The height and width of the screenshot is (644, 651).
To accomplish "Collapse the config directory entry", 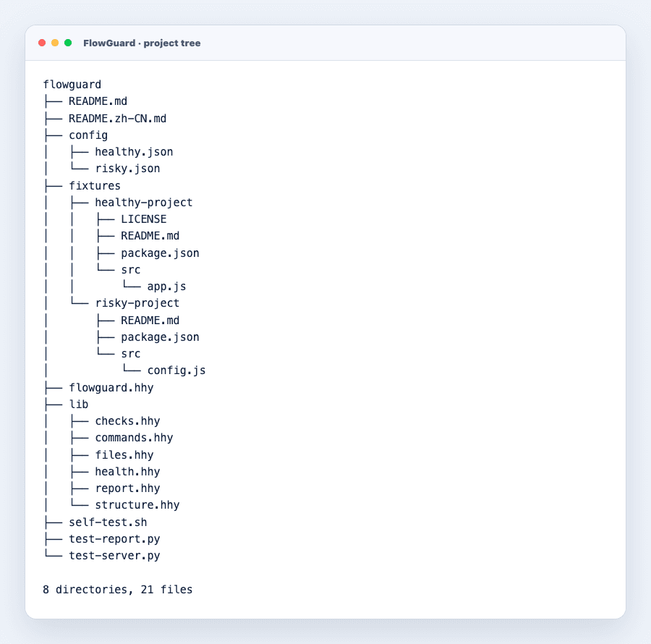I will pos(88,135).
